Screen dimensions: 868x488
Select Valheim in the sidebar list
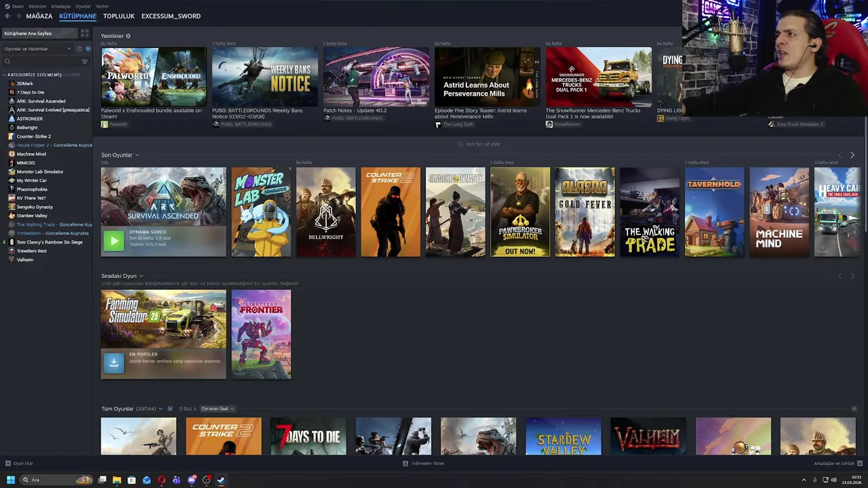click(x=24, y=260)
